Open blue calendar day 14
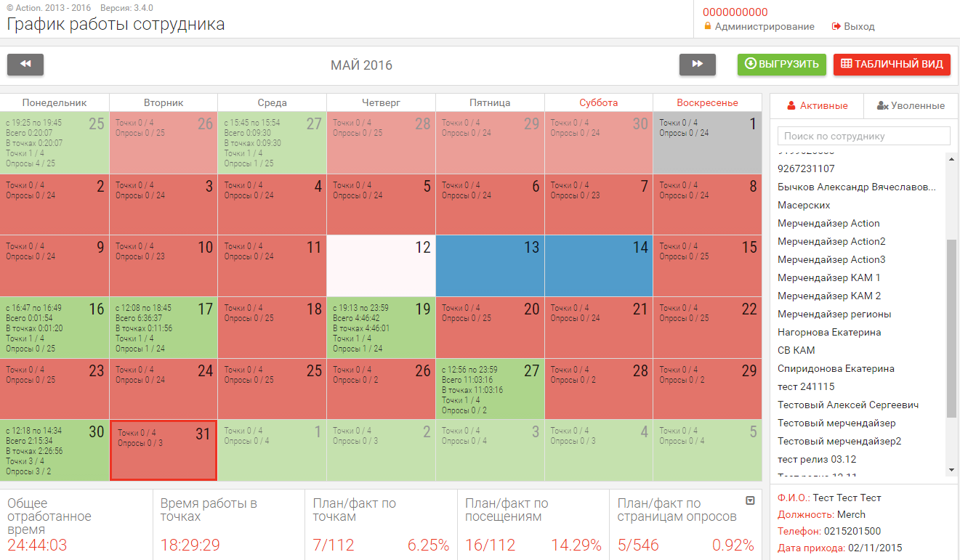960x560 pixels. 599,265
